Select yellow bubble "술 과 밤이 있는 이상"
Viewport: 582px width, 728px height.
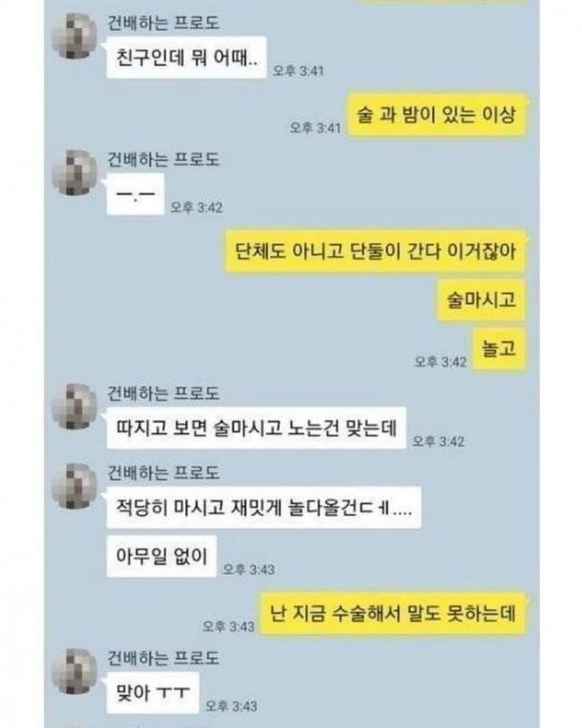click(436, 115)
